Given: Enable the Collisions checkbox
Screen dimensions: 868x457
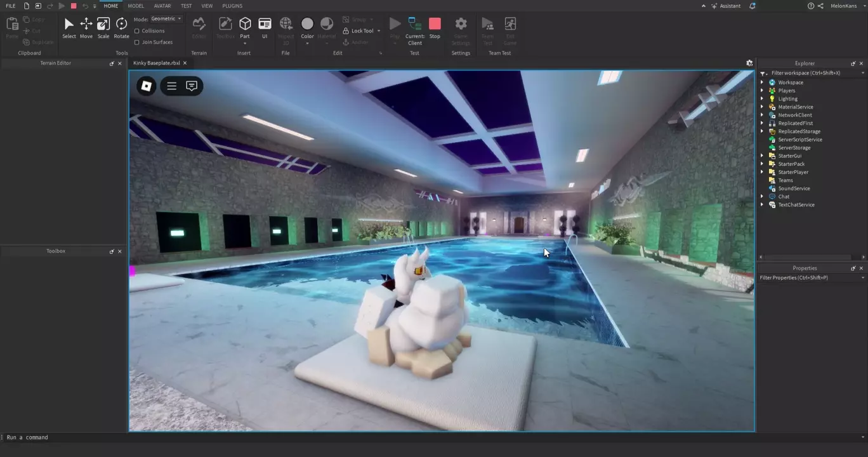Looking at the screenshot, I should tap(137, 30).
